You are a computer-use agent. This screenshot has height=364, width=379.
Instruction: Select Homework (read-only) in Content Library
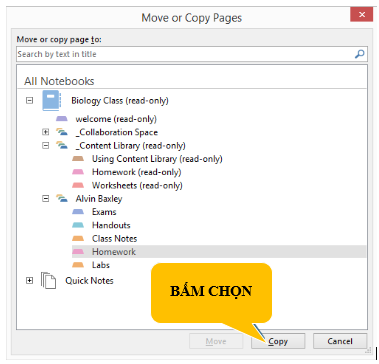click(137, 172)
